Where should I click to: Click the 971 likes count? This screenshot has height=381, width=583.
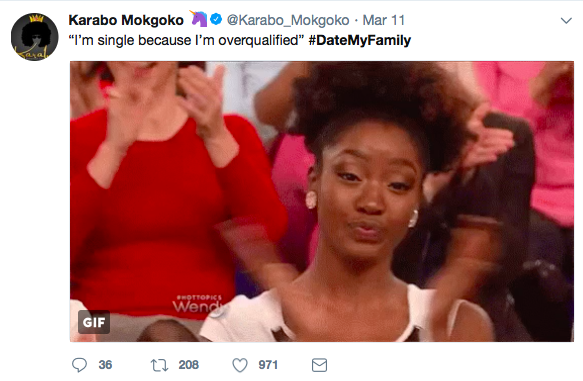(x=268, y=365)
